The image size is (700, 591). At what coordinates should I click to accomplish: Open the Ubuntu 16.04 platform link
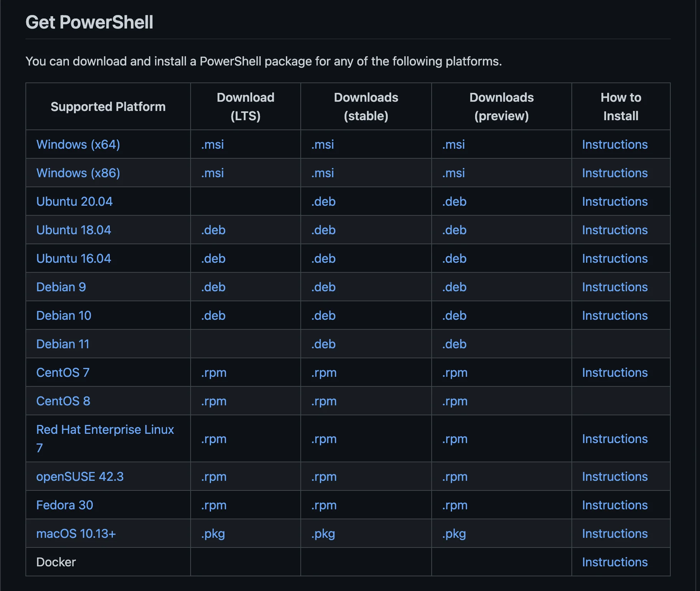tap(74, 259)
